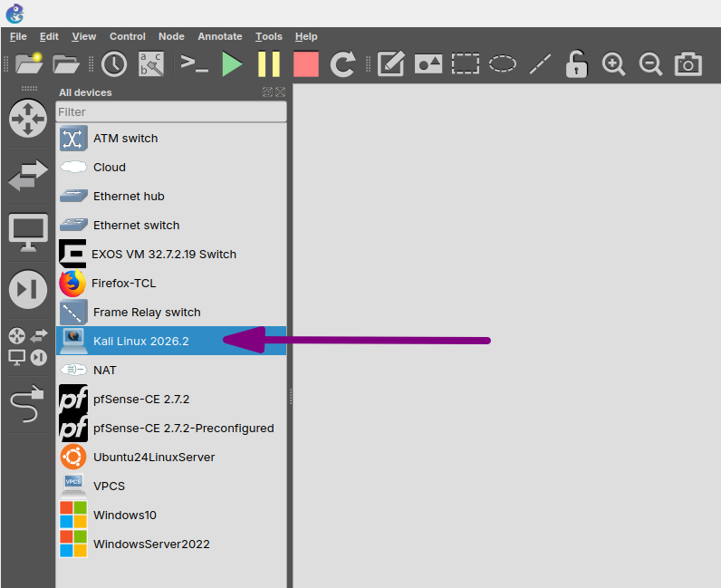The image size is (721, 588).
Task: Click the Open project folder icon
Action: pyautogui.click(x=66, y=64)
